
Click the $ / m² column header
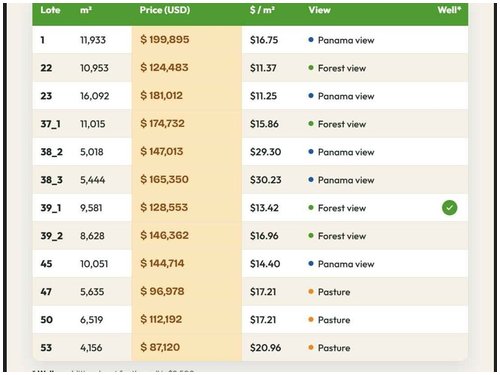click(262, 10)
